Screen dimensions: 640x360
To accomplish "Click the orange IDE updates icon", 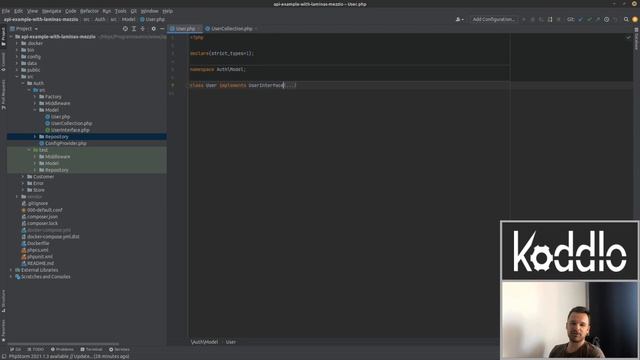I will click(x=635, y=19).
